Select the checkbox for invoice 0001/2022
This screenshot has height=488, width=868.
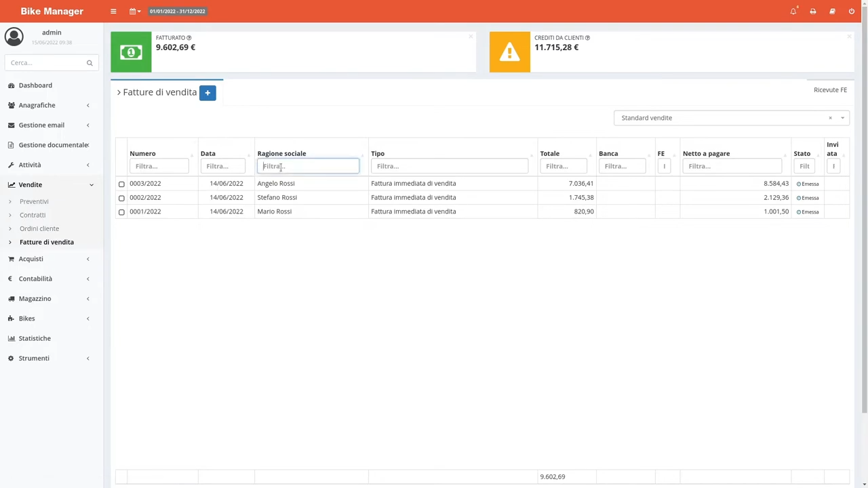click(x=121, y=212)
